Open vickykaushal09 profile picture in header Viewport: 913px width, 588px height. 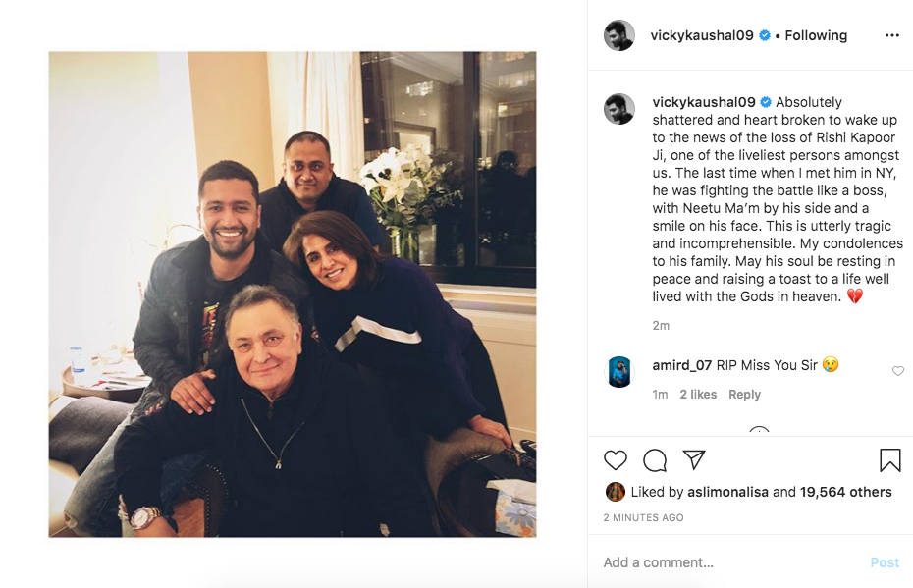618,35
